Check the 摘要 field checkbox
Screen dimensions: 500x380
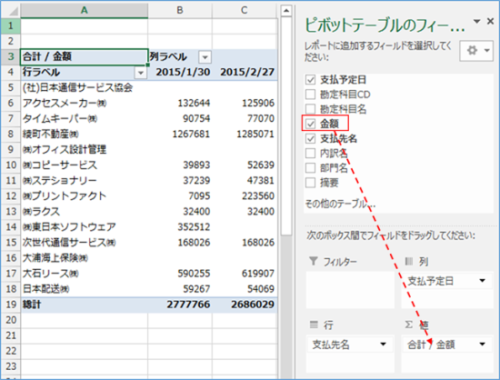310,182
